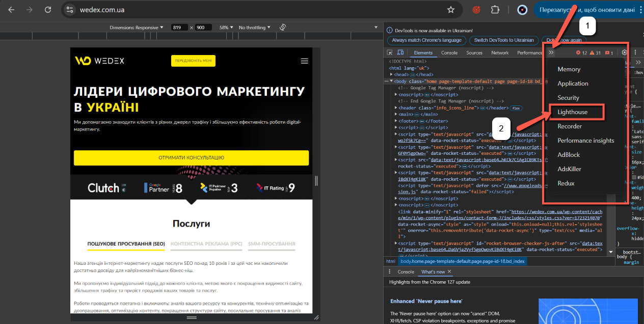Click the Google Partner 8 years badge
Viewport: 644px width, 324px height.
click(x=163, y=187)
